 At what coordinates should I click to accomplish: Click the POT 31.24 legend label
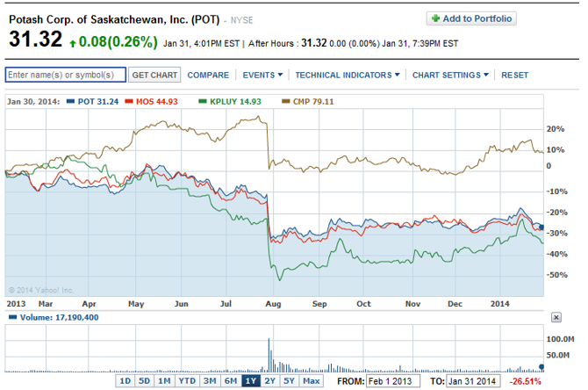coord(98,102)
